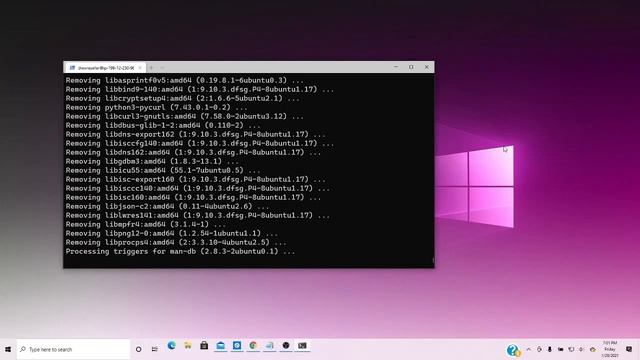Open the clock and date flyout
640x360 pixels.
610,349
